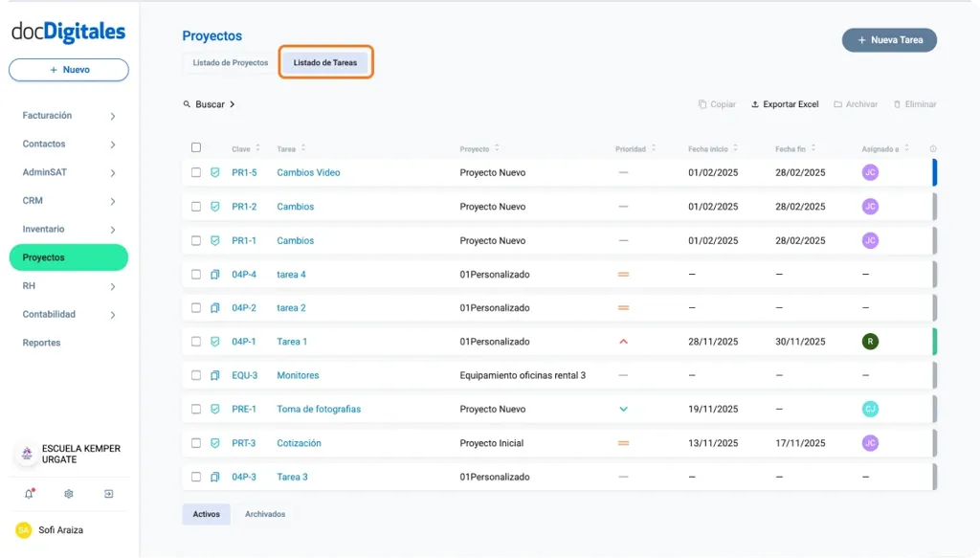980x558 pixels.
Task: Select the checkbox next to Cambios Video
Action: coord(194,173)
